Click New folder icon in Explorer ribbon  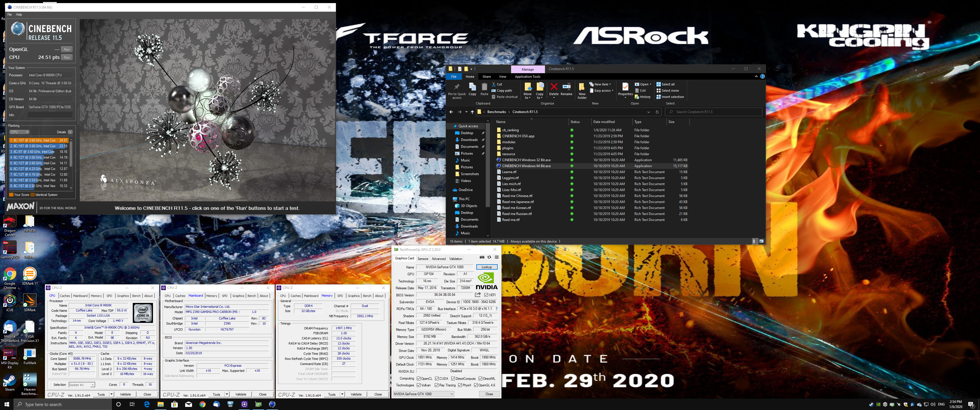point(582,87)
